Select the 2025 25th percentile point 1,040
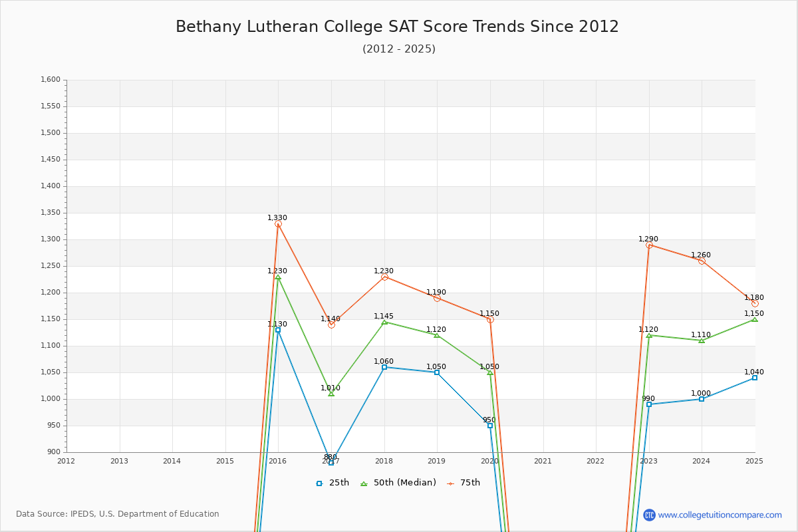Image resolution: width=798 pixels, height=532 pixels. [x=755, y=378]
